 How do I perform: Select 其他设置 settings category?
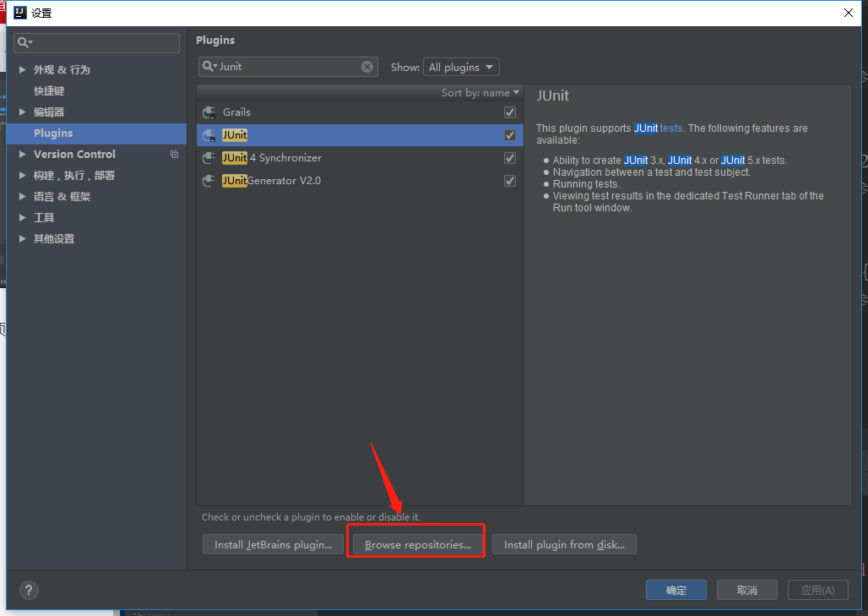tap(54, 239)
